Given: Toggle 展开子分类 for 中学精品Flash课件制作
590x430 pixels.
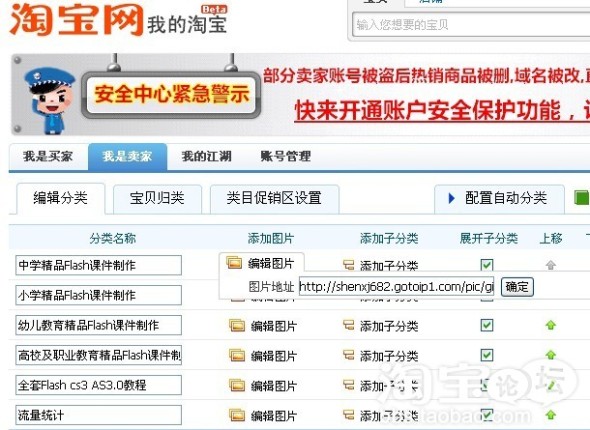Looking at the screenshot, I should tap(487, 265).
